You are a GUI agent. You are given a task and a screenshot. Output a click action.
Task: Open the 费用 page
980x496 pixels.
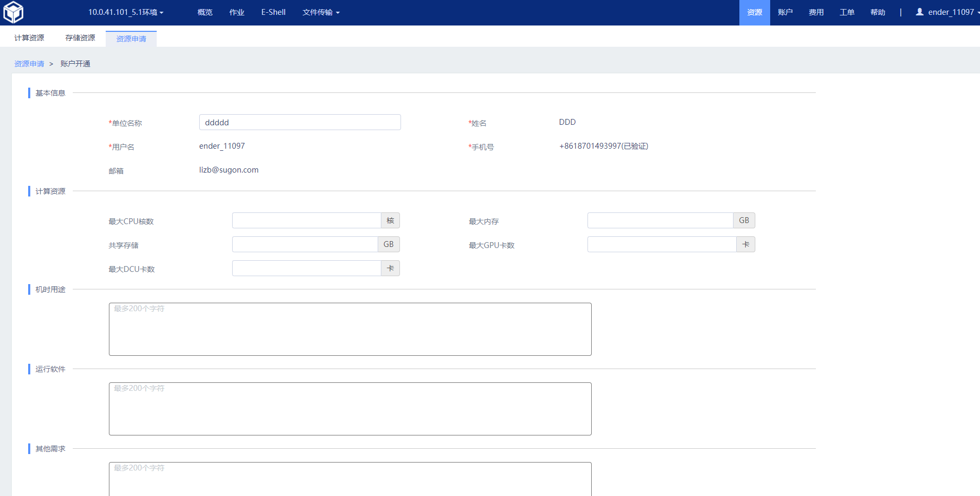[816, 12]
